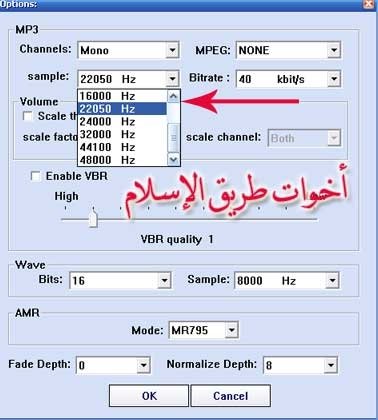Screen dimensions: 378x420
Task: Open the Bitrate dropdown showing 40 kbit/s
Action: point(288,79)
